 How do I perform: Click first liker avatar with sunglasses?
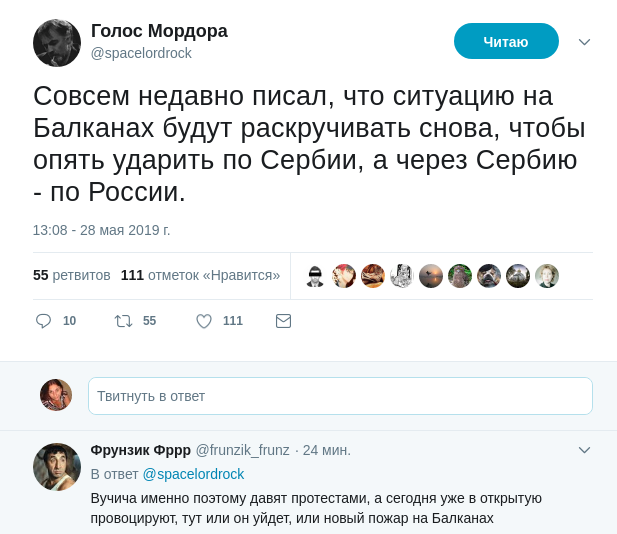tap(315, 276)
